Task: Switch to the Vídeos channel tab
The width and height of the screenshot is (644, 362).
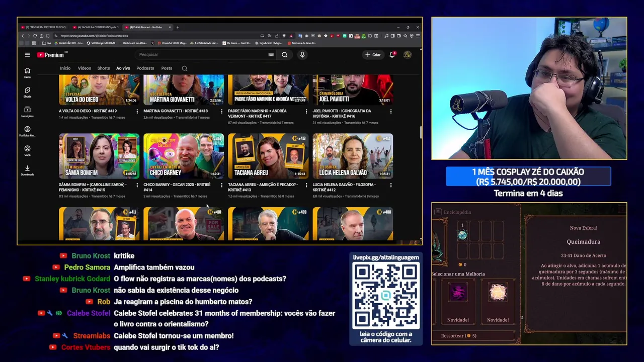Action: click(85, 68)
